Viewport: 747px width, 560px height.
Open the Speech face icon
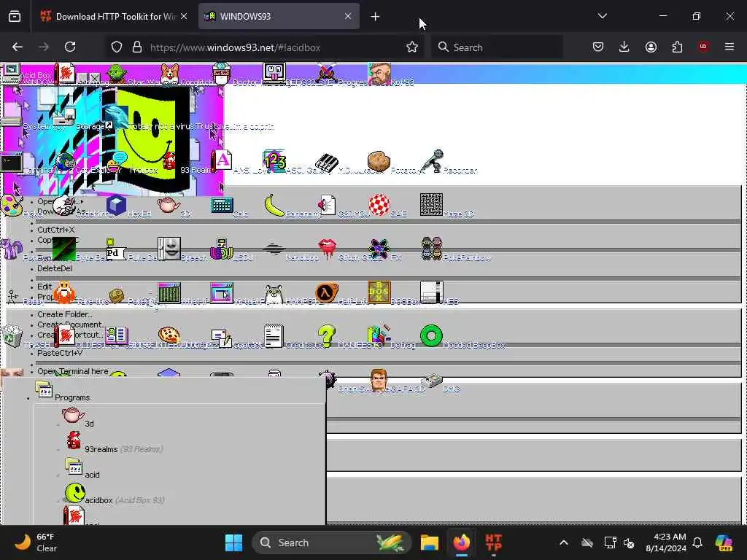(x=169, y=249)
